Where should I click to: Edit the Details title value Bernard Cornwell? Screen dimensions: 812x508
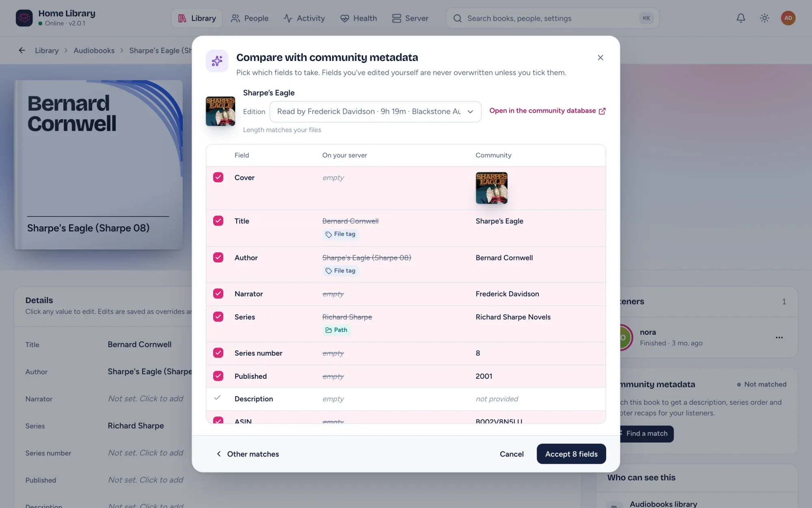point(140,344)
